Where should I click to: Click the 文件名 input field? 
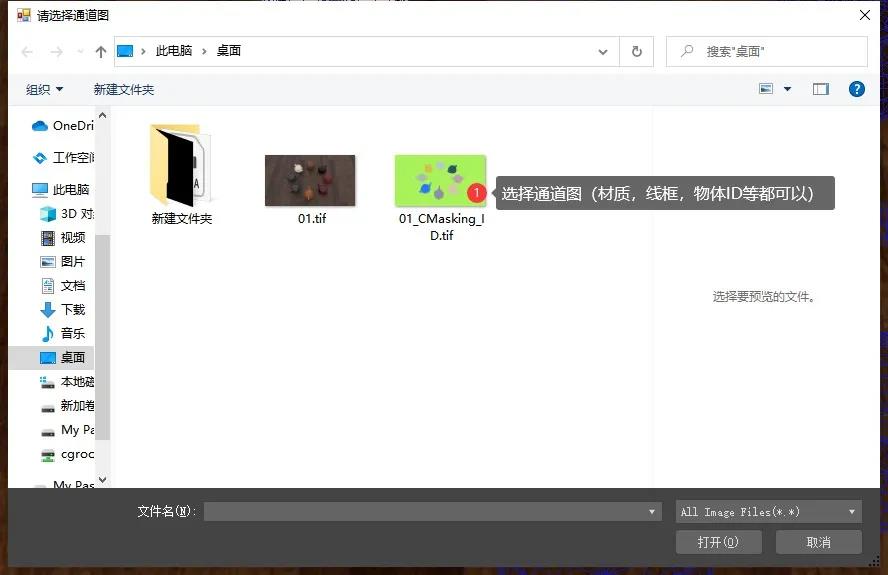[425, 512]
